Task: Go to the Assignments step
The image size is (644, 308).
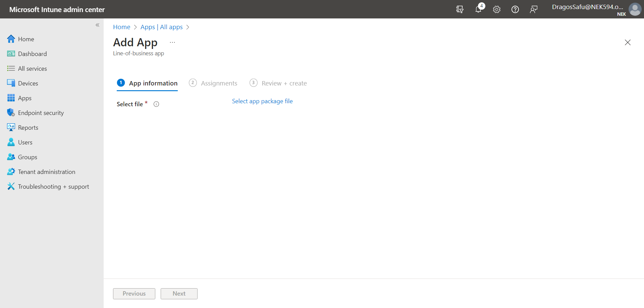Action: pos(213,83)
